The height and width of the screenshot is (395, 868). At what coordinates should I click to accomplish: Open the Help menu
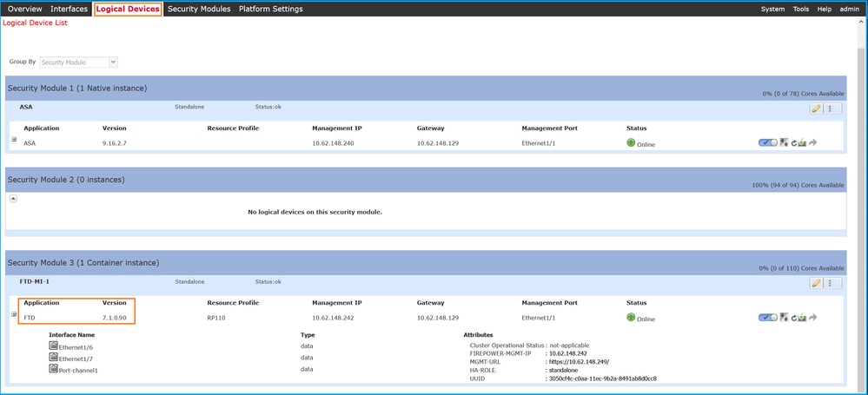pyautogui.click(x=825, y=9)
